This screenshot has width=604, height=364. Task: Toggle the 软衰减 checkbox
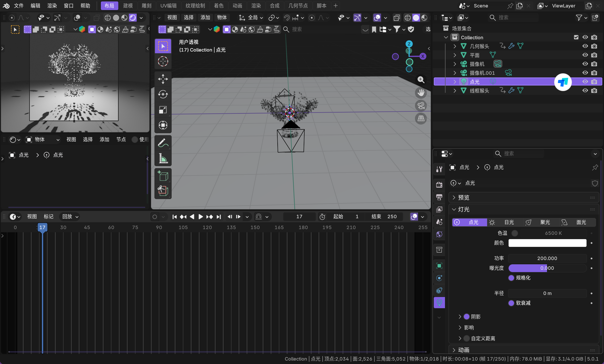511,303
